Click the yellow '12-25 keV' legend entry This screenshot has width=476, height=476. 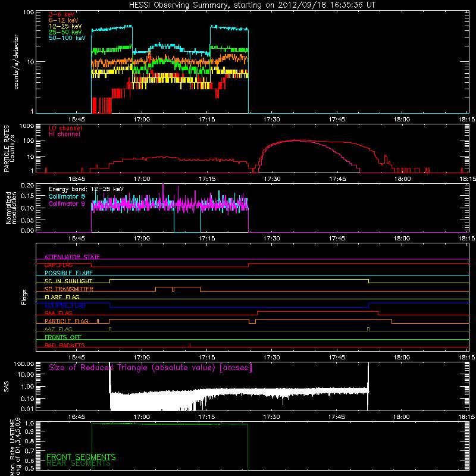65,26
